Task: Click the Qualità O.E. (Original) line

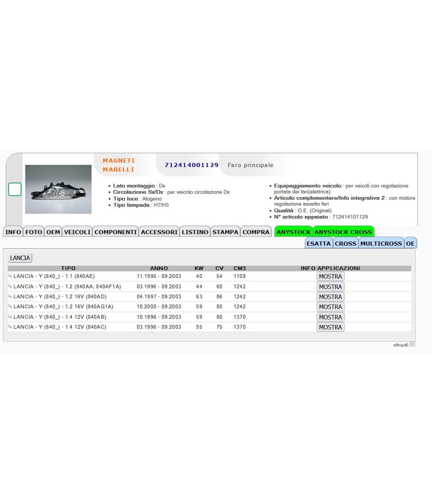Action: pos(302,211)
